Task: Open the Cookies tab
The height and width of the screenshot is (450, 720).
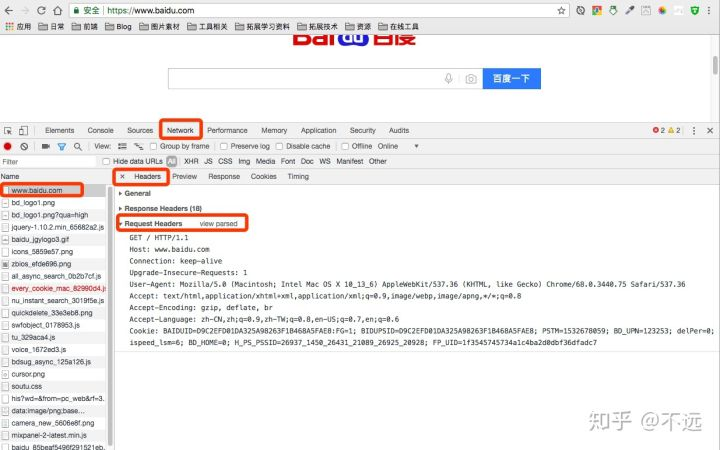Action: tap(264, 176)
